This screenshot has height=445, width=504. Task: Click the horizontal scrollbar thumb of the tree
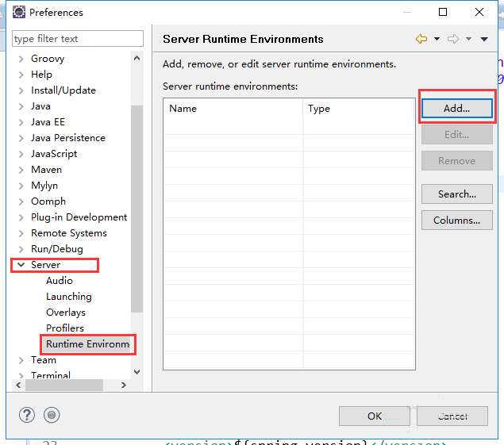pos(64,385)
